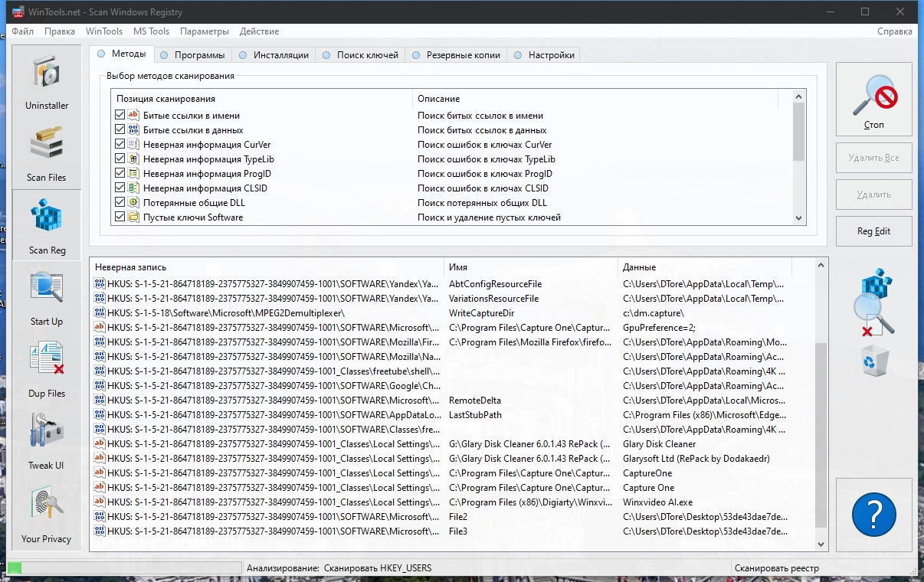
Task: Uncheck Битые ссылки в данных
Action: pyautogui.click(x=120, y=130)
